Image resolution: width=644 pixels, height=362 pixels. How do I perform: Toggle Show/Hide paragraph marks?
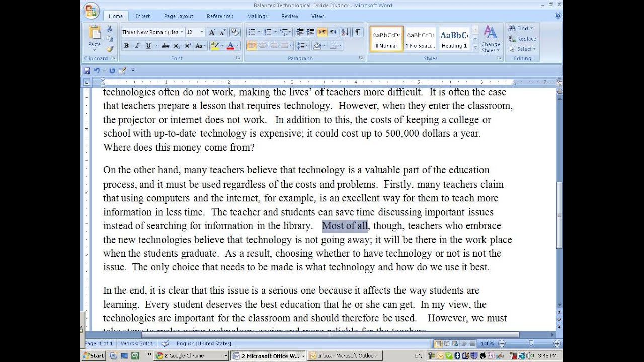(358, 32)
